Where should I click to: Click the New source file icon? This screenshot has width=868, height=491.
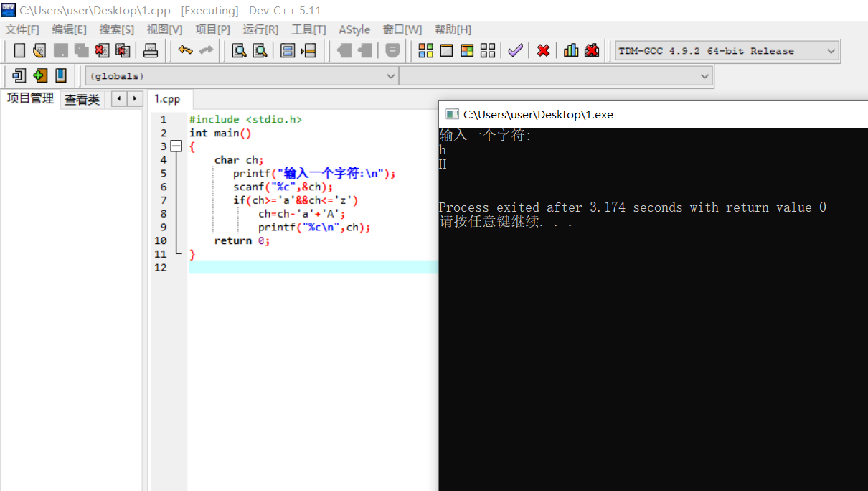tap(19, 51)
